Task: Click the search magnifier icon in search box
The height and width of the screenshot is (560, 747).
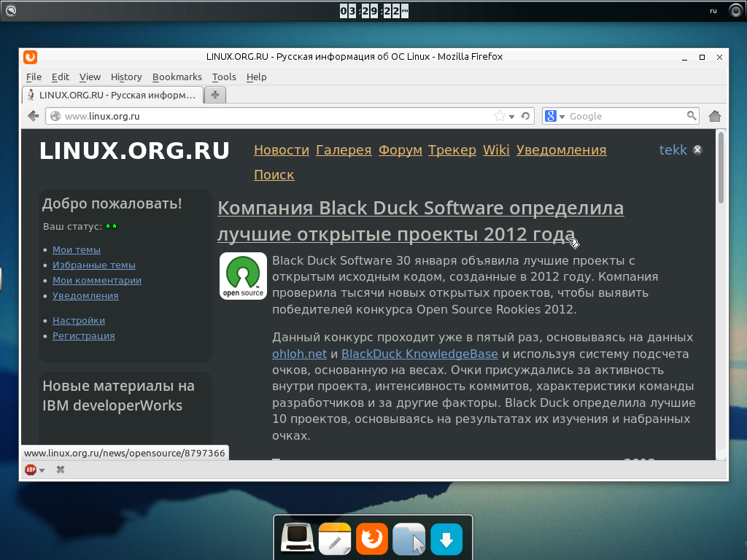Action: (692, 116)
